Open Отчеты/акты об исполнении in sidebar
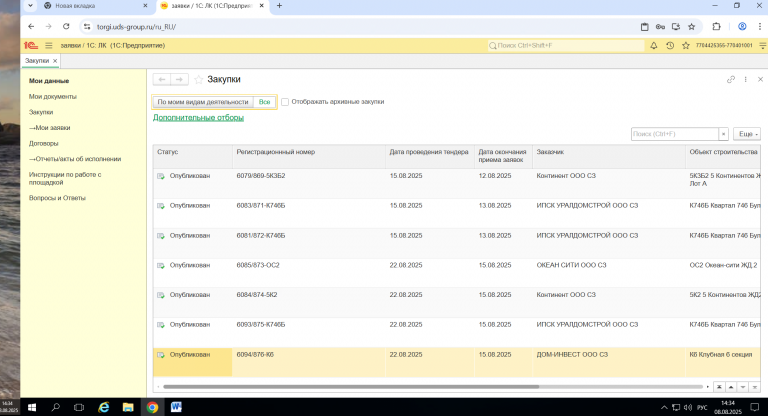The image size is (768, 416). pos(75,159)
